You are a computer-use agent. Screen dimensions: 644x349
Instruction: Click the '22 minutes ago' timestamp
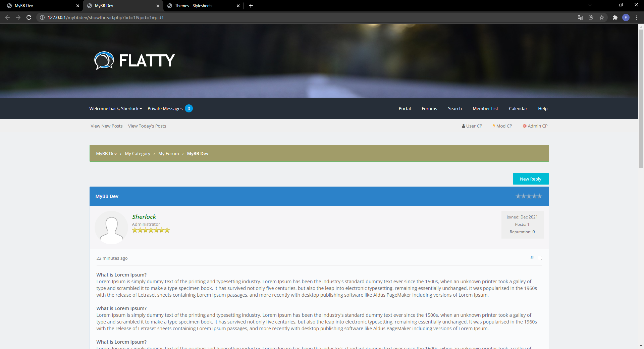(x=112, y=258)
